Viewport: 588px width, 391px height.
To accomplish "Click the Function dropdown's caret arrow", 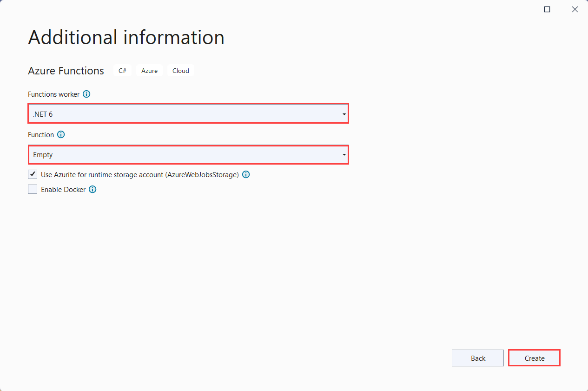I will [344, 155].
